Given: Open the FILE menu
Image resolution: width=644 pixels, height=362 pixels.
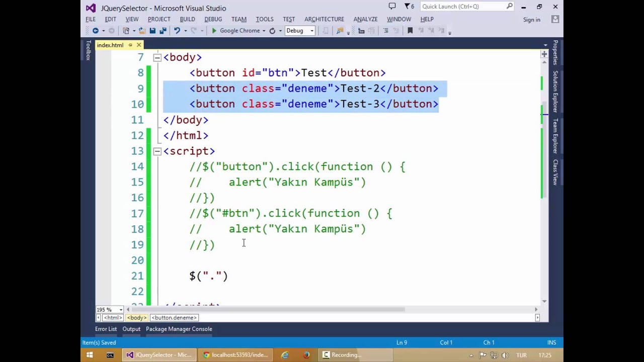Looking at the screenshot, I should pos(91,19).
